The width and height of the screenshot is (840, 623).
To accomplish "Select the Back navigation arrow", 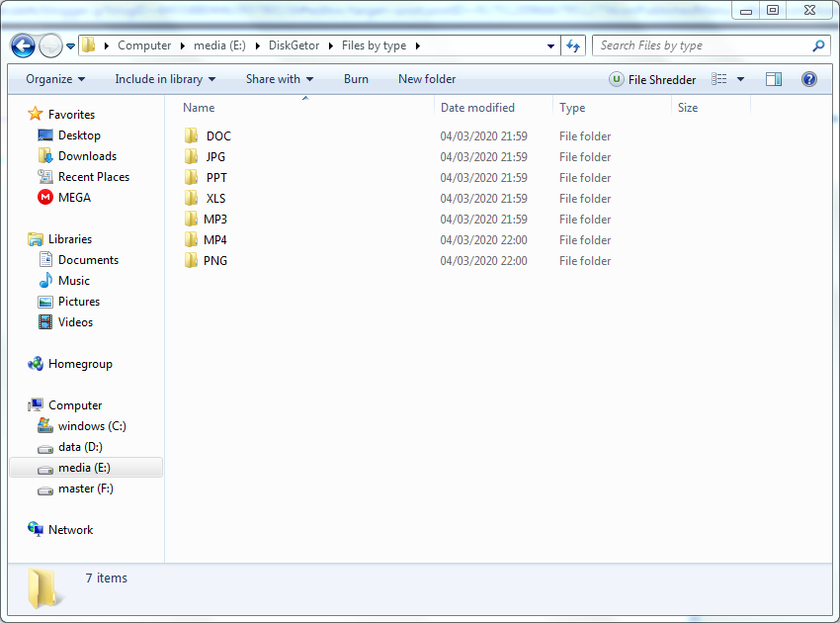I will point(22,45).
